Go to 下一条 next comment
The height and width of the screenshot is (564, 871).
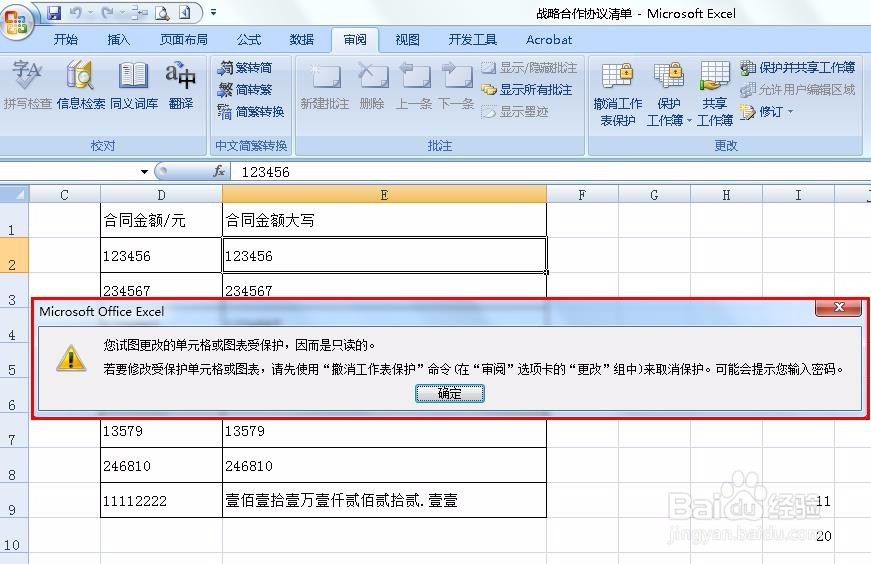point(456,85)
